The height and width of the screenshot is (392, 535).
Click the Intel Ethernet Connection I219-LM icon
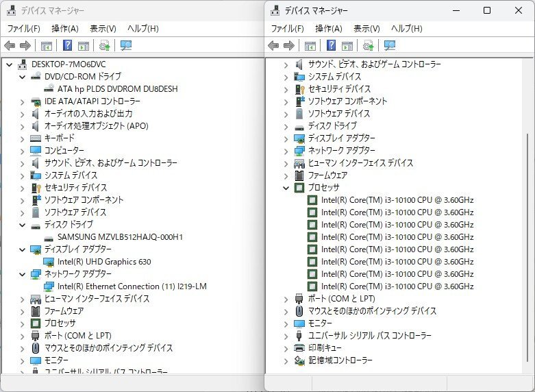click(49, 286)
